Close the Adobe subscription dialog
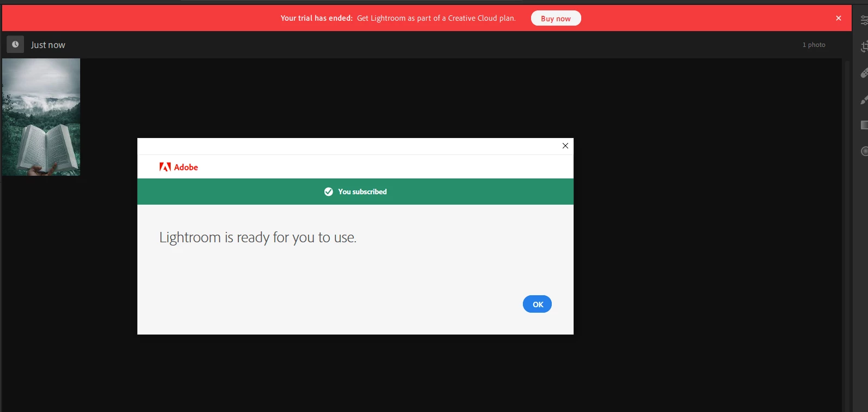The height and width of the screenshot is (412, 868). coord(565,146)
